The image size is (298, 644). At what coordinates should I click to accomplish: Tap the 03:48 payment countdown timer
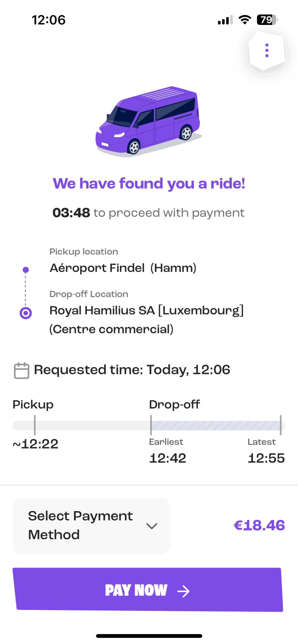(71, 213)
